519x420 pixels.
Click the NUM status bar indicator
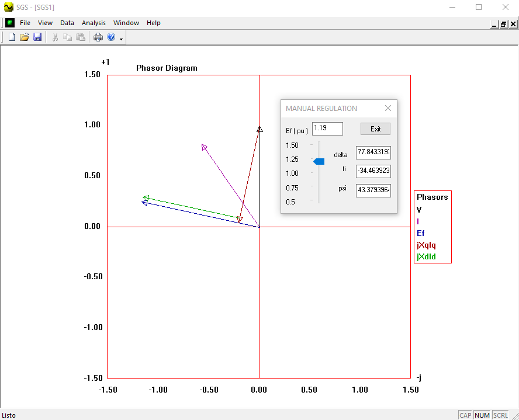pyautogui.click(x=482, y=415)
